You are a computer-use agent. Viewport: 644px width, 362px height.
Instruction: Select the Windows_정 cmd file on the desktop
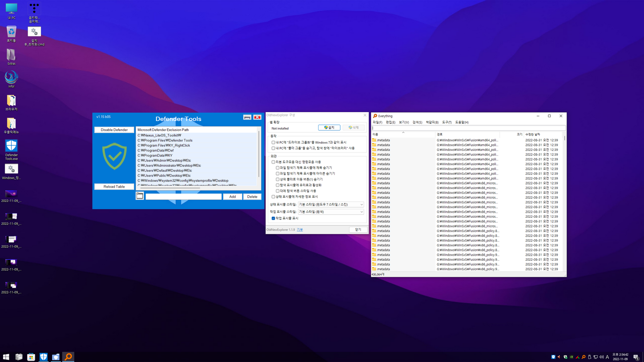11,171
